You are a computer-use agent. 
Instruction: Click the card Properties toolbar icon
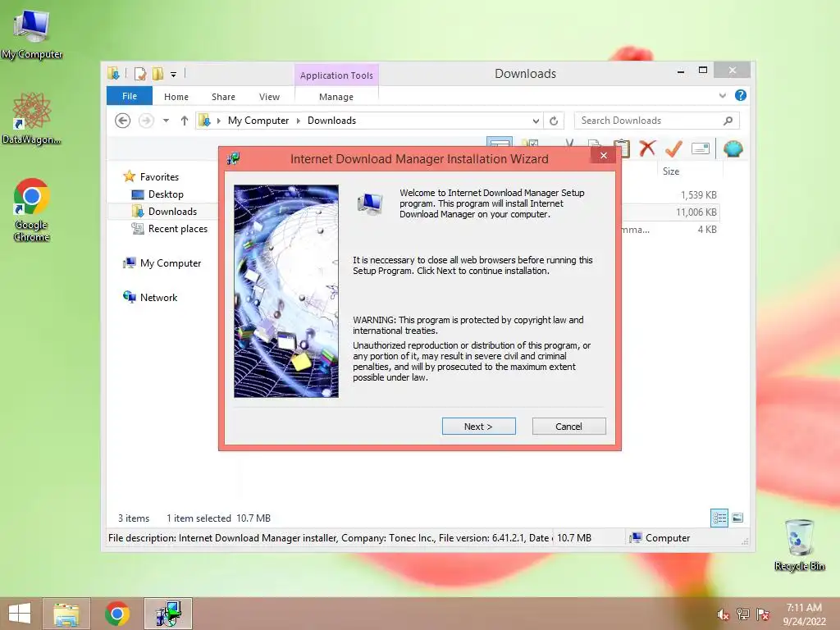coord(701,148)
